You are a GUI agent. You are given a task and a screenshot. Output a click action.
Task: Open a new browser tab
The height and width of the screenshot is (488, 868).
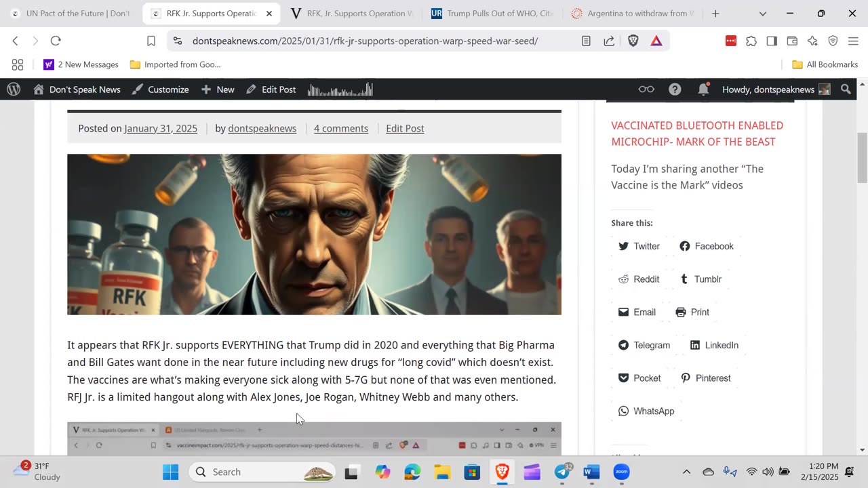point(715,14)
